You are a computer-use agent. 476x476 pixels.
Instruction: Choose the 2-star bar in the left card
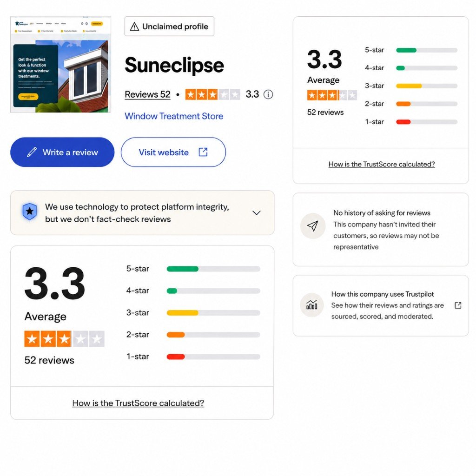(213, 335)
